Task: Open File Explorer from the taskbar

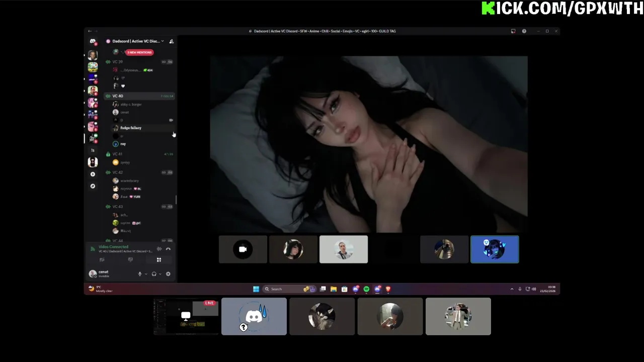Action: pos(334,289)
